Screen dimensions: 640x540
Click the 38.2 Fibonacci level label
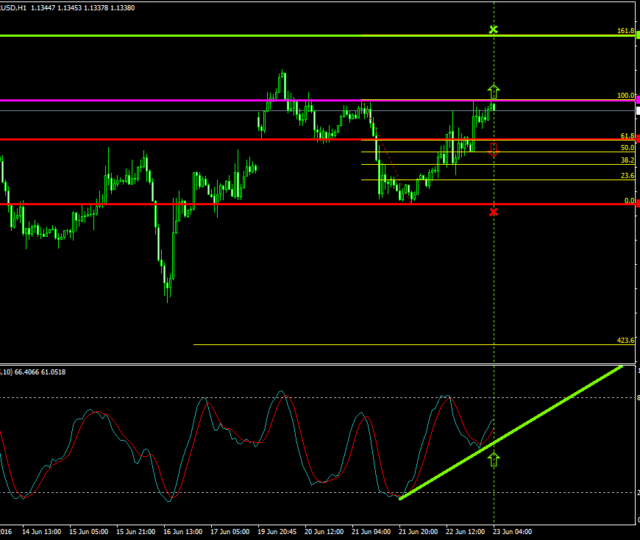coord(626,160)
